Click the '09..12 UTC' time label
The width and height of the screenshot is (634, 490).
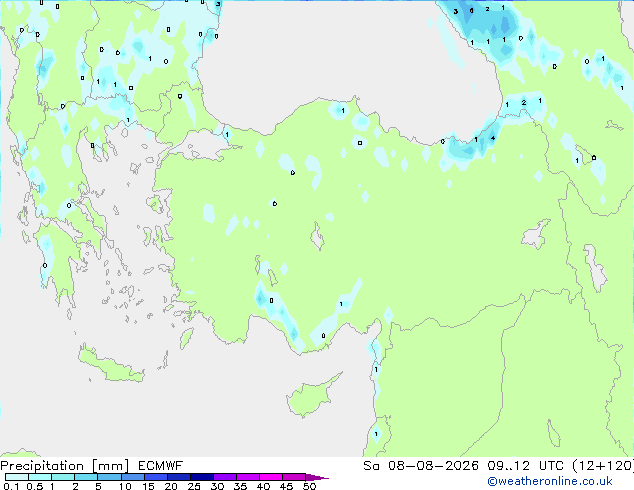[x=525, y=466]
